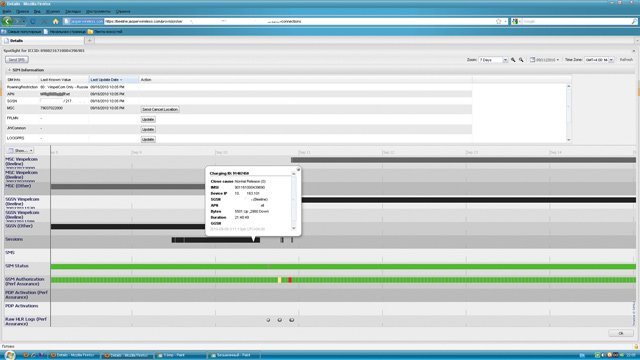Click the red segment in GSM Authorization bar
The height and width of the screenshot is (360, 640).
(290, 280)
